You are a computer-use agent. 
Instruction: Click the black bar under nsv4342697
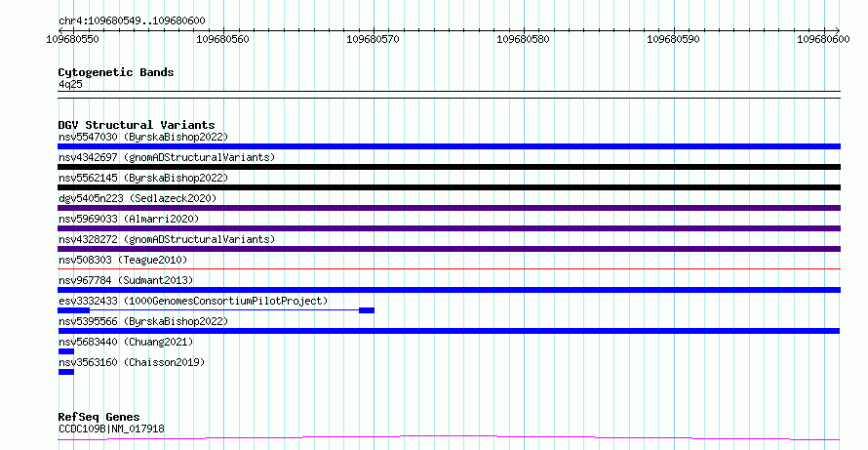pos(449,167)
